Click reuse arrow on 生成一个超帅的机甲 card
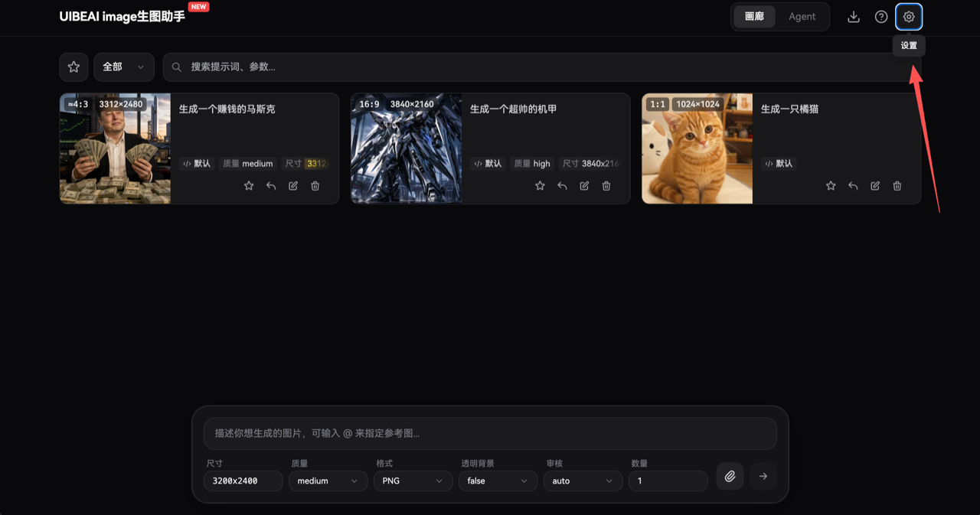Screen dimensions: 980x515 [562, 186]
